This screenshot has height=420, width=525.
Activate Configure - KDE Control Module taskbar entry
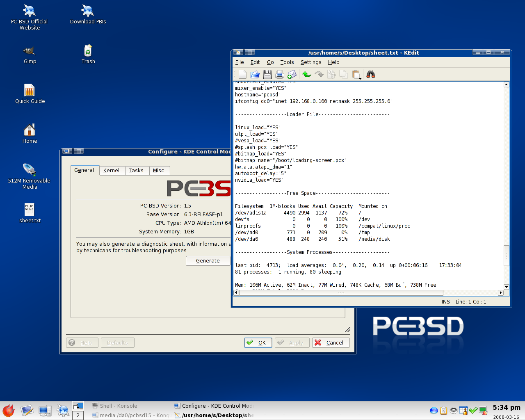(214, 406)
